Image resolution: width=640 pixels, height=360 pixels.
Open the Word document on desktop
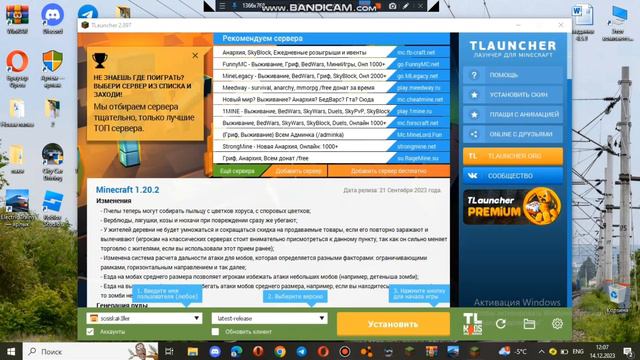(x=583, y=22)
